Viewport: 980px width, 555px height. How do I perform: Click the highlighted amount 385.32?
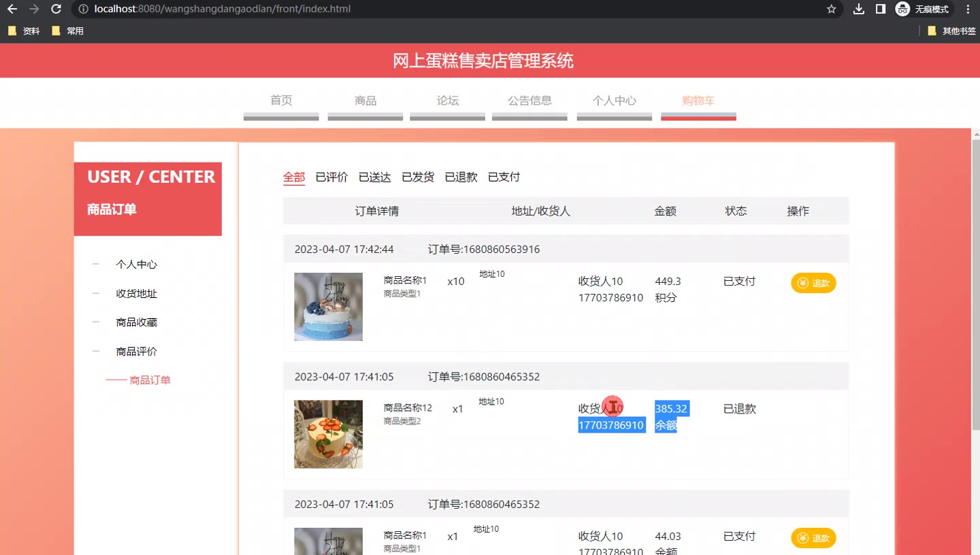pos(672,409)
